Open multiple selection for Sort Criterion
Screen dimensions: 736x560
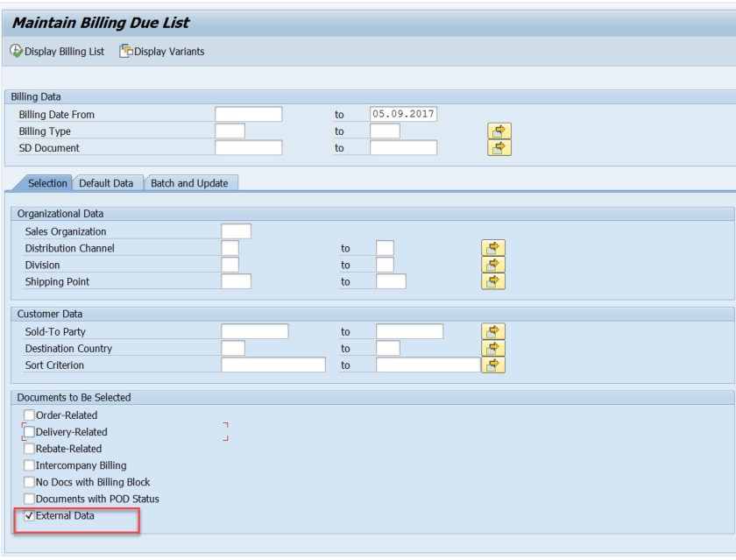coord(492,365)
